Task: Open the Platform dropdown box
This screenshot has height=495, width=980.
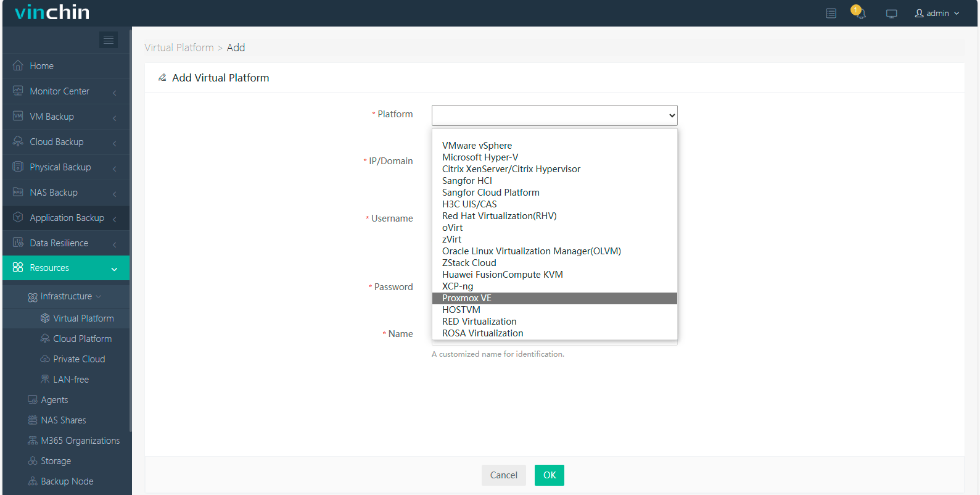Action: click(554, 115)
